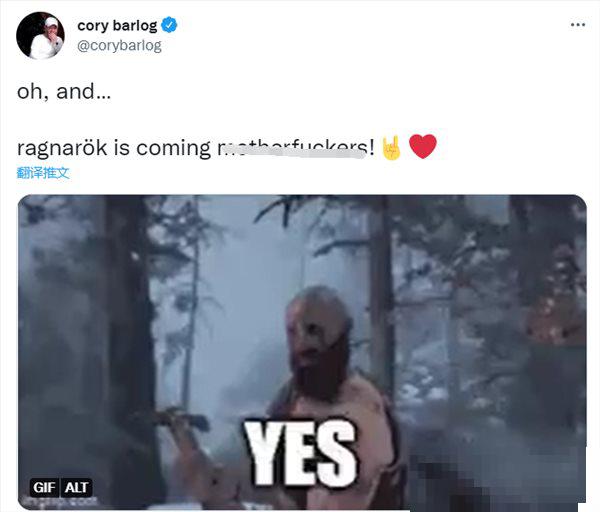Image resolution: width=600 pixels, height=512 pixels.
Task: Show the ALT image description
Action: click(76, 488)
